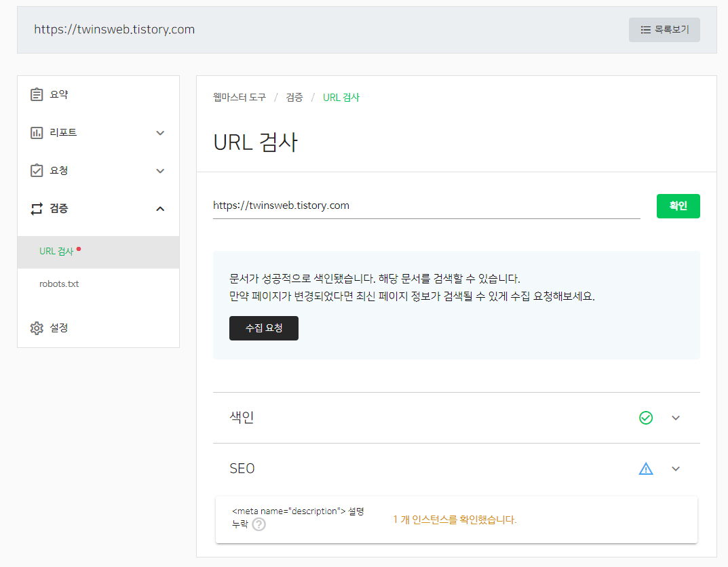728x567 pixels.
Task: Expand the 리포트 section
Action: point(160,132)
